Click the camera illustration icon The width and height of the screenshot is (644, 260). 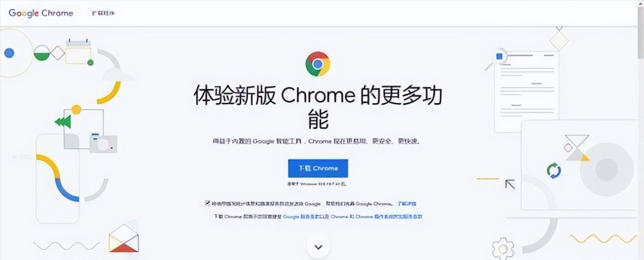pos(103,143)
